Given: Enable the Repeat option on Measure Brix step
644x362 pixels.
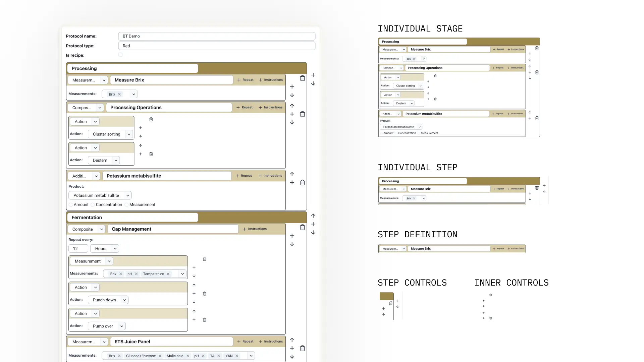Looking at the screenshot, I should coord(245,79).
